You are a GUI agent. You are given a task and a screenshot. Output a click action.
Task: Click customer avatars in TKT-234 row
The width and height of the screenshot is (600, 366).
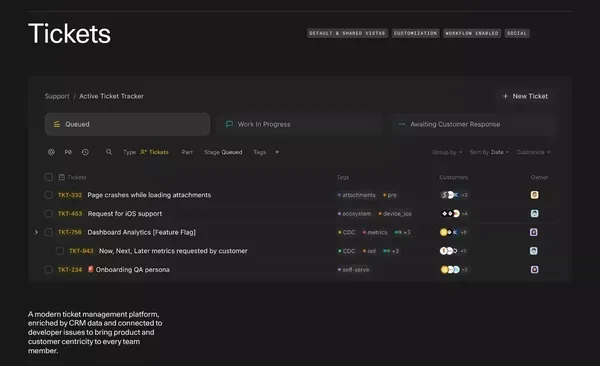(454, 270)
